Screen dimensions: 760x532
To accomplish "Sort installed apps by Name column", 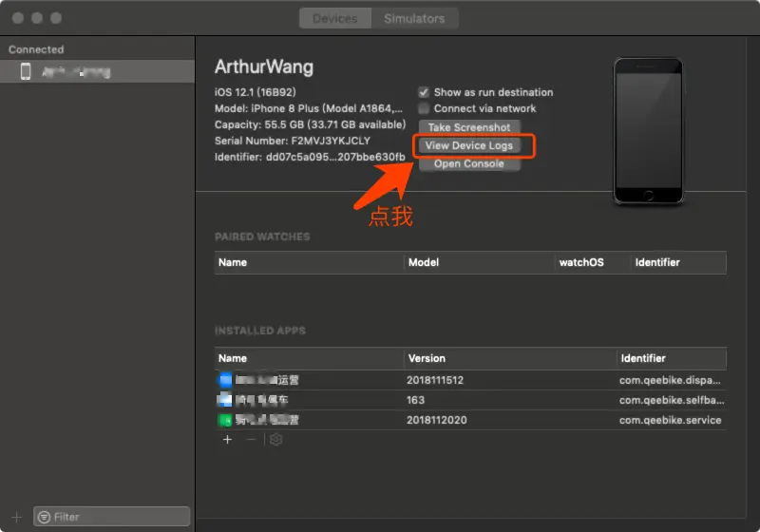I will coord(309,358).
